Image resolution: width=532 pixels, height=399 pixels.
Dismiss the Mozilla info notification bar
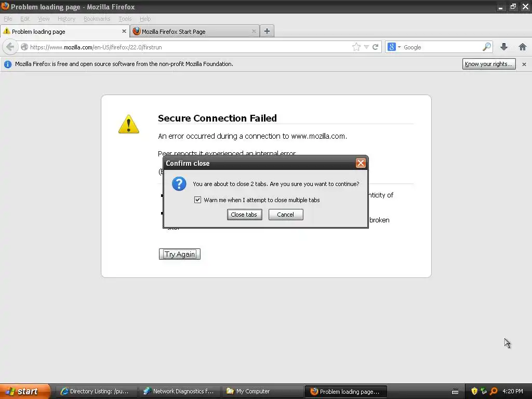(524, 64)
